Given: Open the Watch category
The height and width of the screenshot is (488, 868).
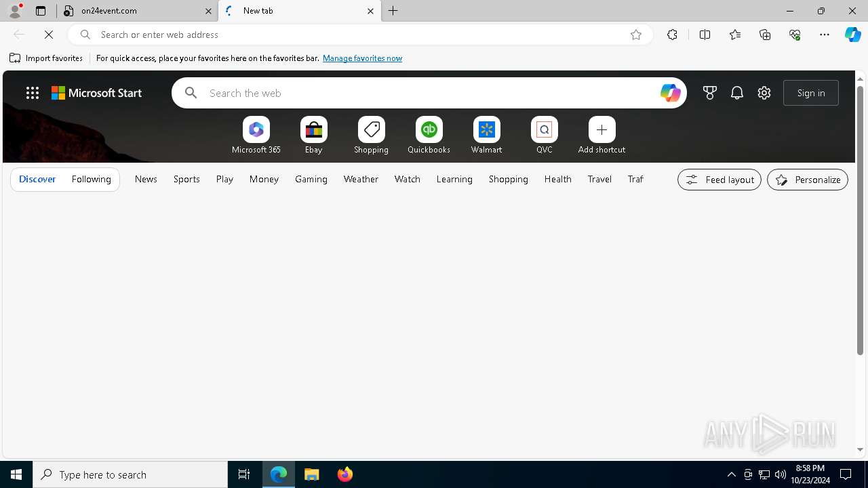Looking at the screenshot, I should 408,179.
